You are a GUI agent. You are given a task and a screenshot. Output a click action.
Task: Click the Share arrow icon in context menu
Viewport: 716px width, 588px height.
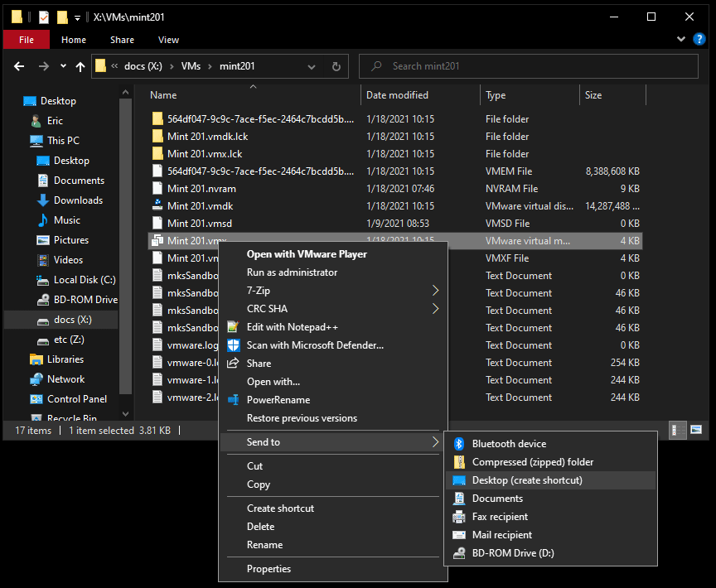pos(234,363)
